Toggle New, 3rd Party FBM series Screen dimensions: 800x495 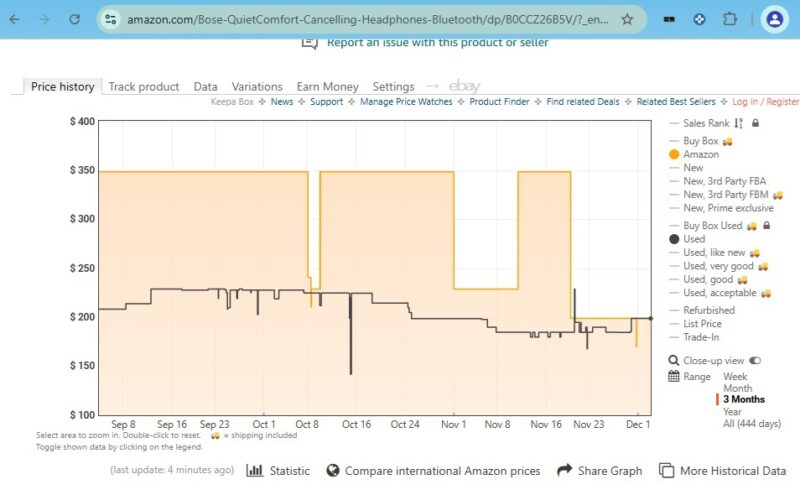pyautogui.click(x=726, y=194)
